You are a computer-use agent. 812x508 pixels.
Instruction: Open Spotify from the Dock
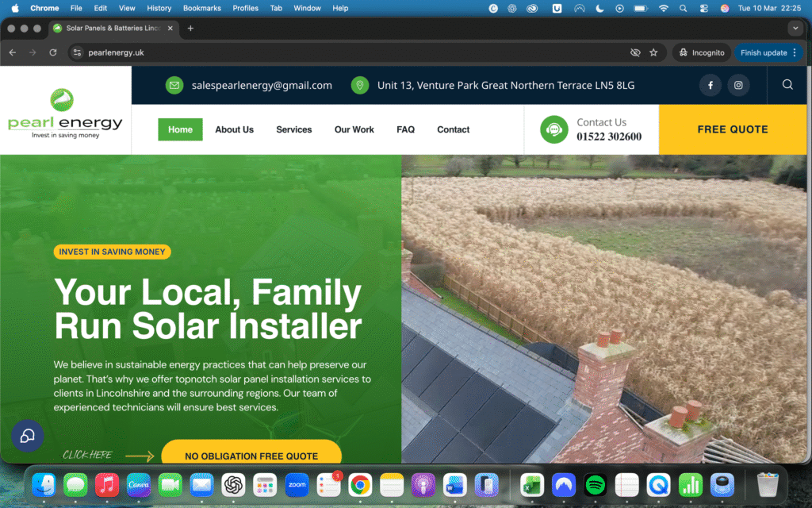tap(595, 484)
